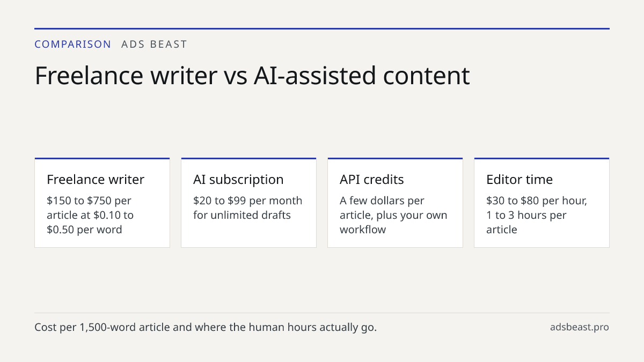The height and width of the screenshot is (362, 644).
Task: Click the headline 'Freelance writer vs AI-assisted content'
Action: [252, 76]
